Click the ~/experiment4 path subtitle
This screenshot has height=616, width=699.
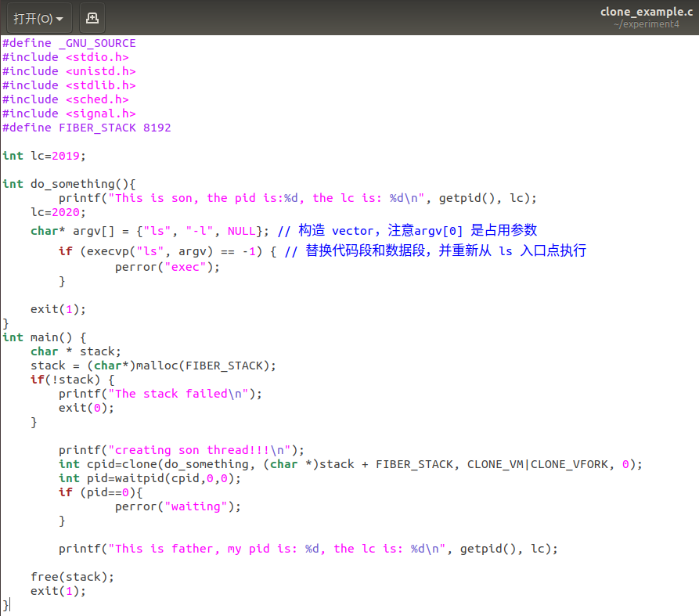[646, 24]
